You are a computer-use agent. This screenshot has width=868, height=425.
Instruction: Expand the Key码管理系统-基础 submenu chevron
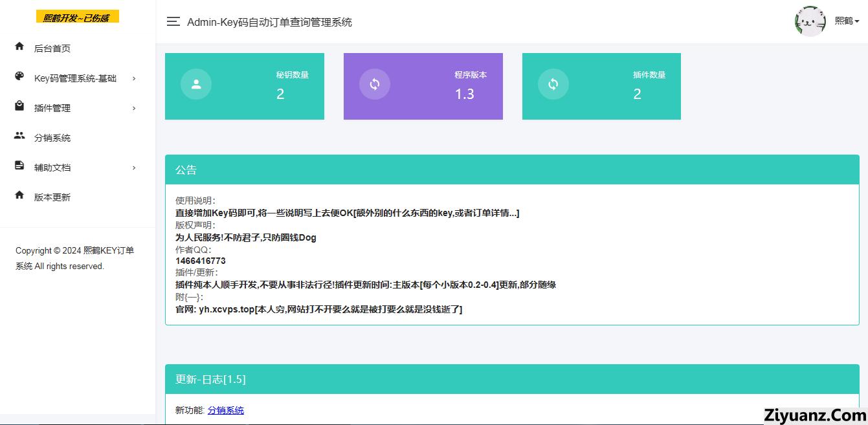pyautogui.click(x=134, y=78)
